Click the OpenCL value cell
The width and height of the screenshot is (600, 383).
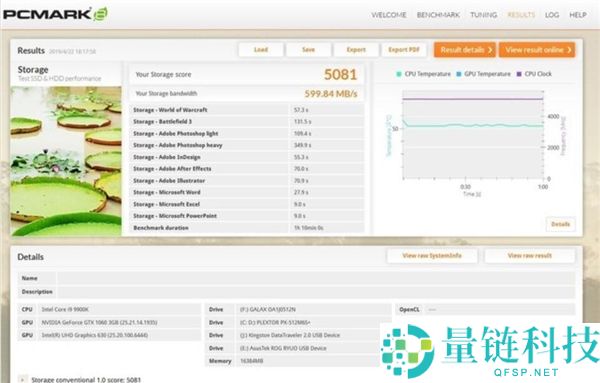tap(499, 309)
